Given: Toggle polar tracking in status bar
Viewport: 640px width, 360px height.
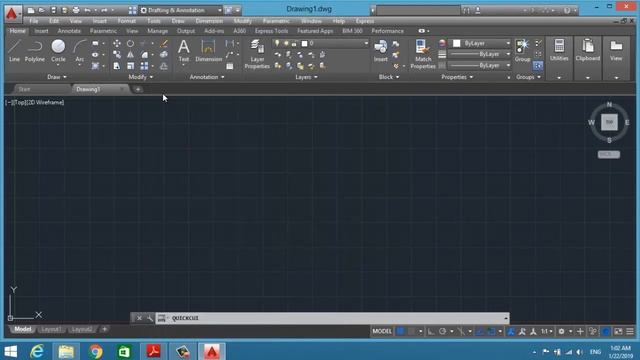Looking at the screenshot, I should click(442, 331).
